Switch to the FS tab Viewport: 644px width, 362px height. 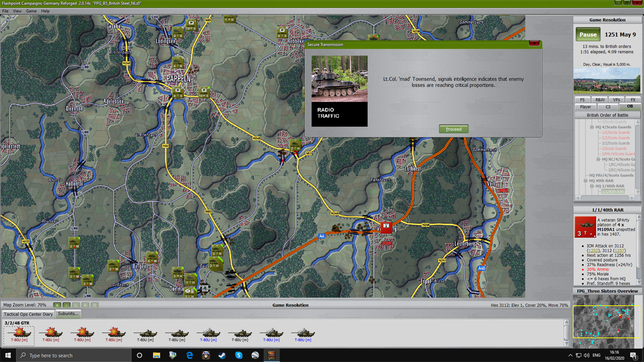tap(582, 99)
